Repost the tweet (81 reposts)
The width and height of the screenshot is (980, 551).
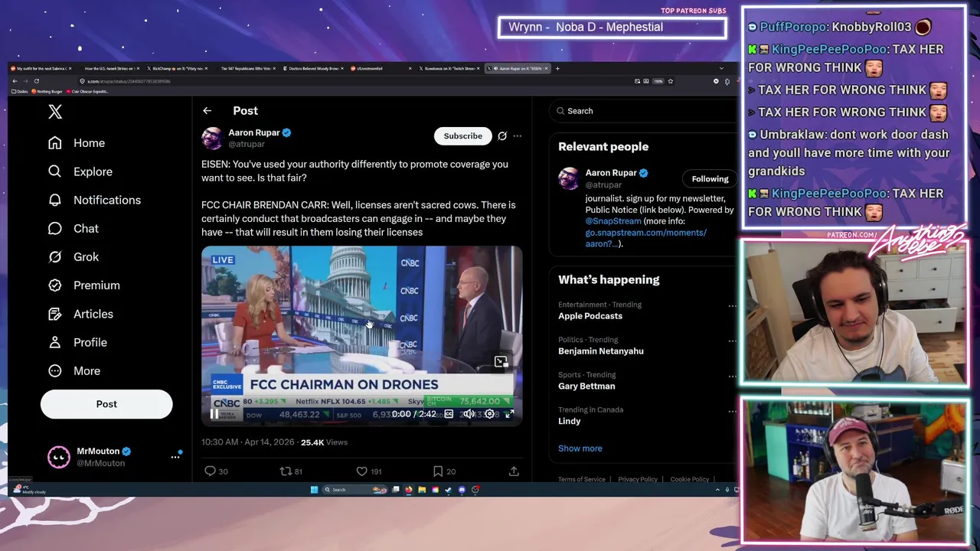[x=291, y=471]
